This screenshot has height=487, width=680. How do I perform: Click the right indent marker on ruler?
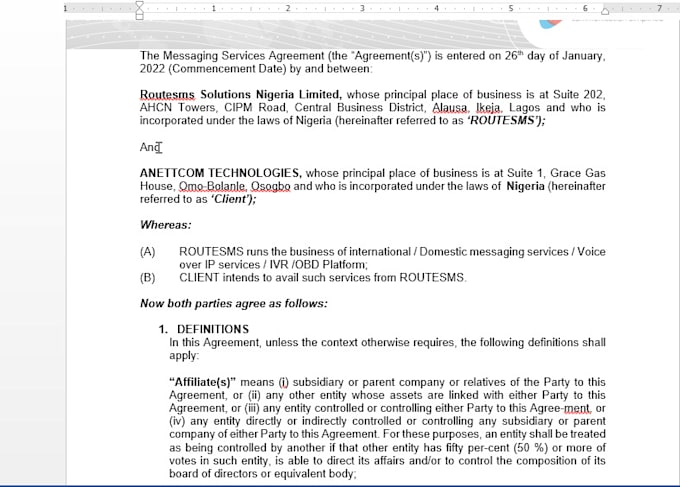tap(605, 11)
